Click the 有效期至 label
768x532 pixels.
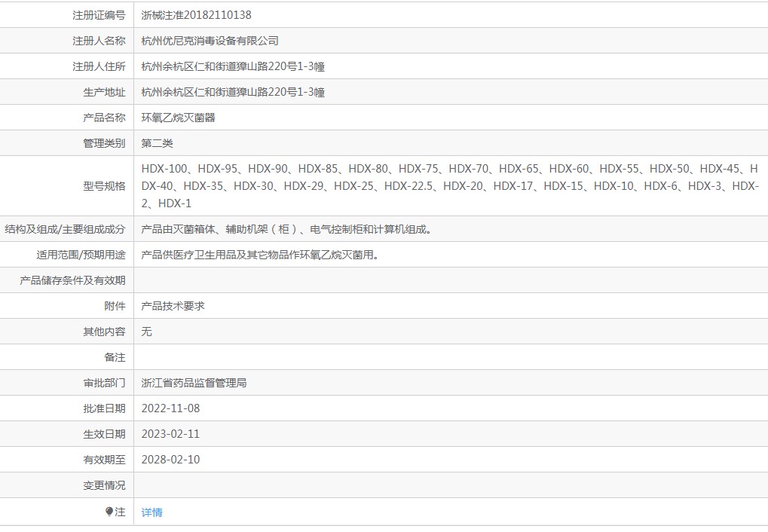pyautogui.click(x=104, y=460)
